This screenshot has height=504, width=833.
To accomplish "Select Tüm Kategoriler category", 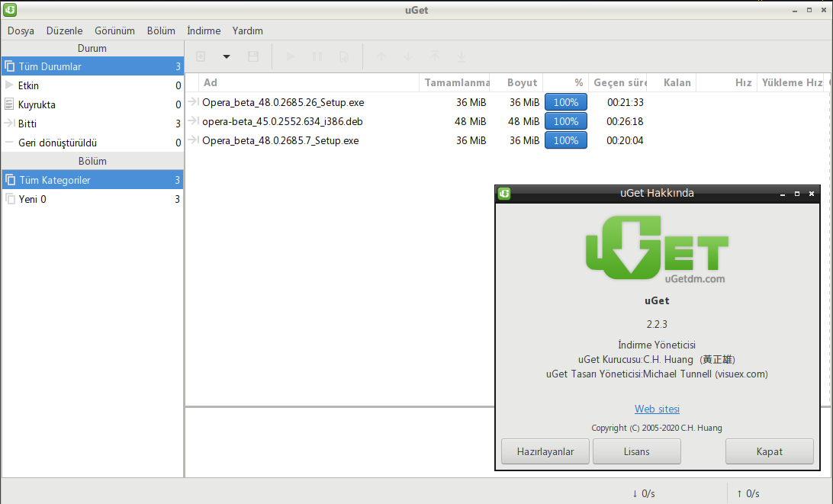I will pyautogui.click(x=92, y=180).
